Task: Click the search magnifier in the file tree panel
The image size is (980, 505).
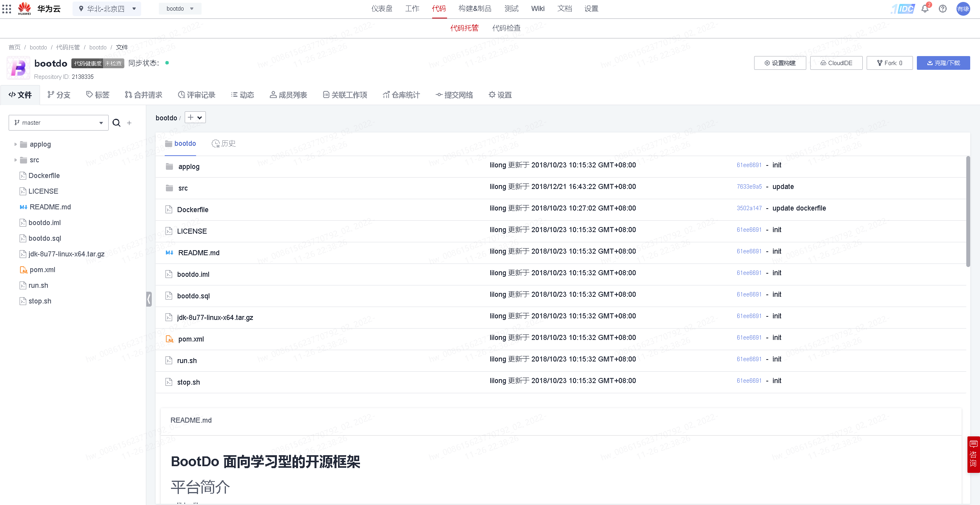Action: [x=116, y=123]
